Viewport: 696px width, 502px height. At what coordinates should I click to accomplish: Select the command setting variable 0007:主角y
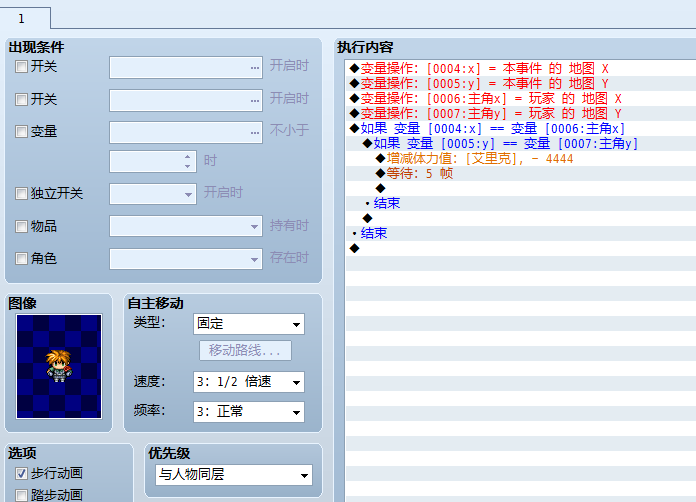(x=520, y=114)
